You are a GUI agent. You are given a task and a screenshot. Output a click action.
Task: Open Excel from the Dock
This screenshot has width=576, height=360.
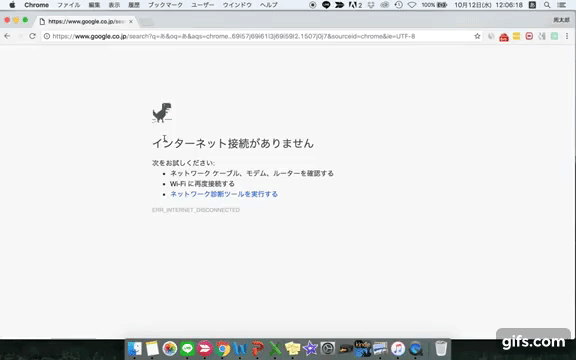(275, 348)
